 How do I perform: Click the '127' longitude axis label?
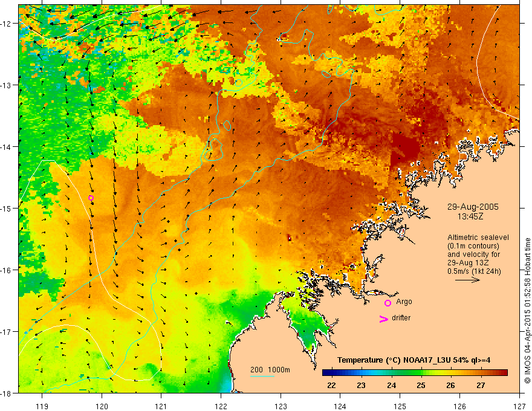(x=519, y=406)
